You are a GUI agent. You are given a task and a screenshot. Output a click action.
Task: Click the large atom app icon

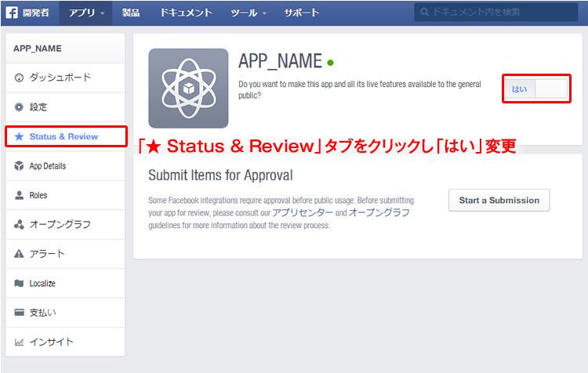coord(188,88)
